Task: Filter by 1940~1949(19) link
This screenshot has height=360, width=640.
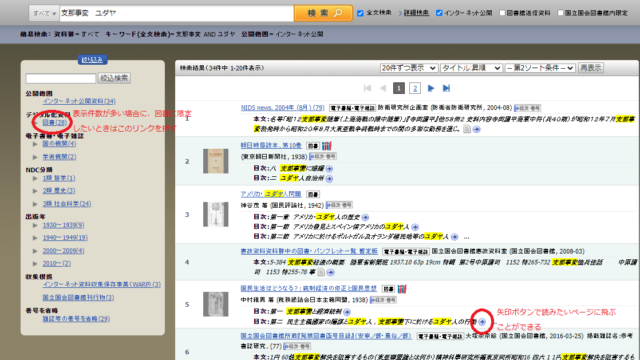Action: (x=65, y=238)
